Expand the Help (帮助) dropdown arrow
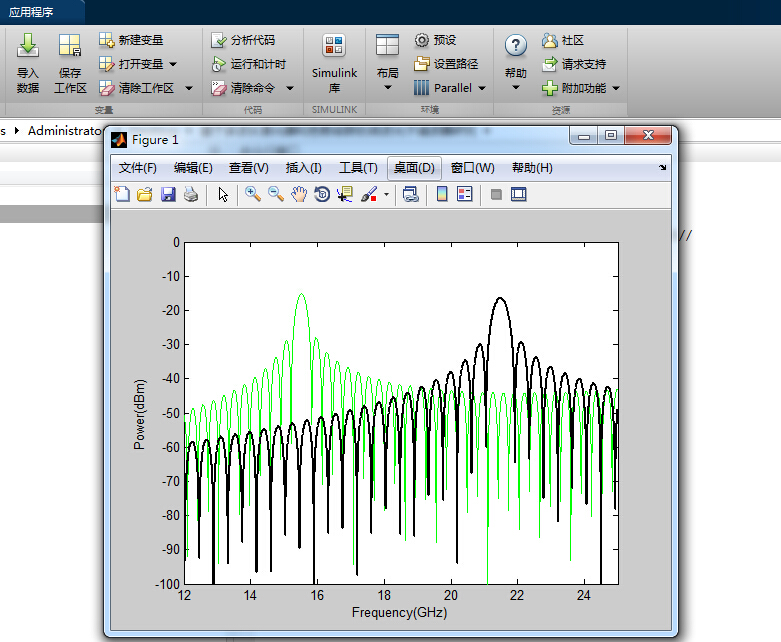Screen dimensions: 781x642 point(516,88)
